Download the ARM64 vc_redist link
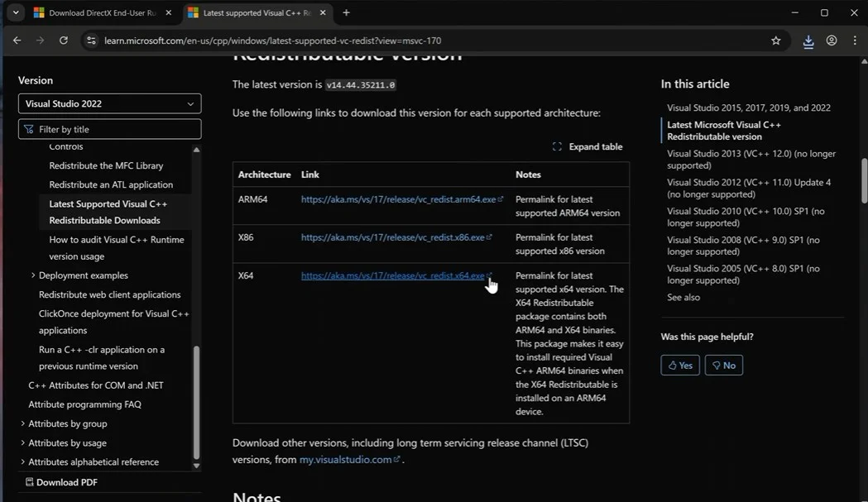The height and width of the screenshot is (502, 868). coord(398,199)
